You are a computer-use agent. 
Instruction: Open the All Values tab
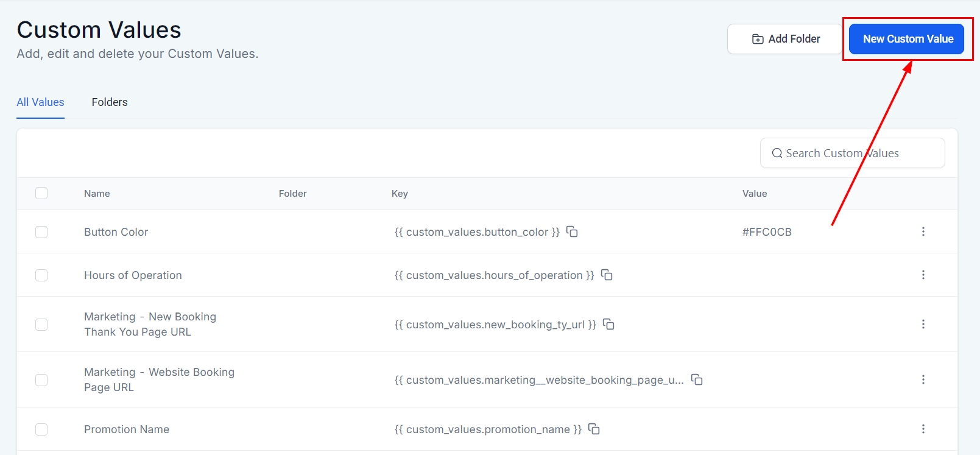pyautogui.click(x=40, y=102)
